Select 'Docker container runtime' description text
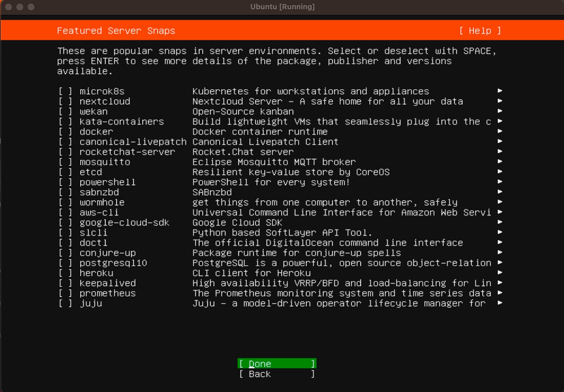This screenshot has height=392, width=564. coord(260,132)
